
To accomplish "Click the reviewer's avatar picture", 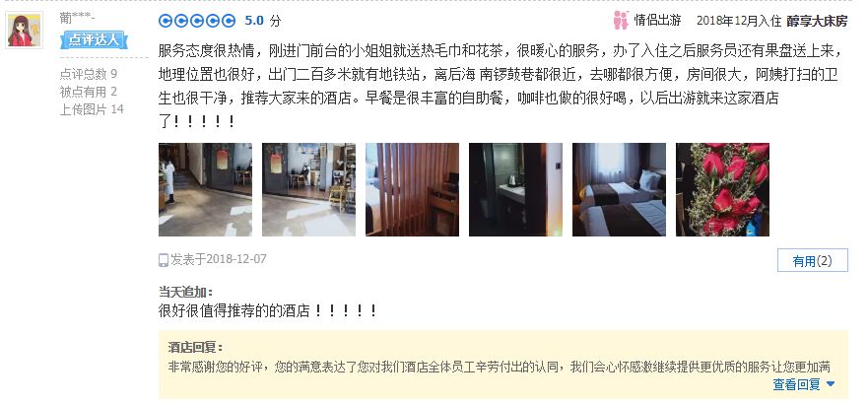I will (25, 31).
